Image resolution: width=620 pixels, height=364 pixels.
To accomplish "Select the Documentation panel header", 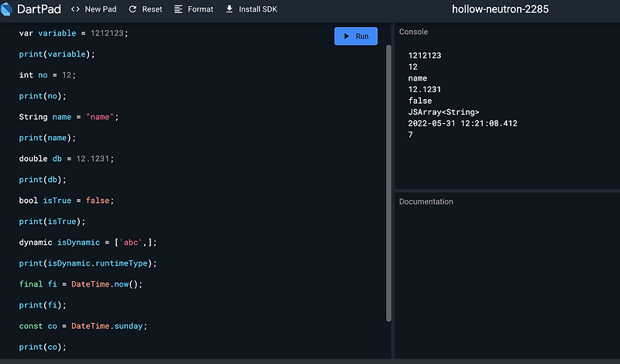I will click(x=425, y=201).
